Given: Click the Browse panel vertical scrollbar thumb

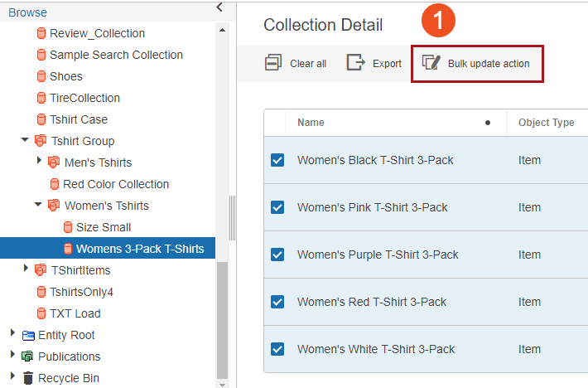Looking at the screenshot, I should click(221, 319).
